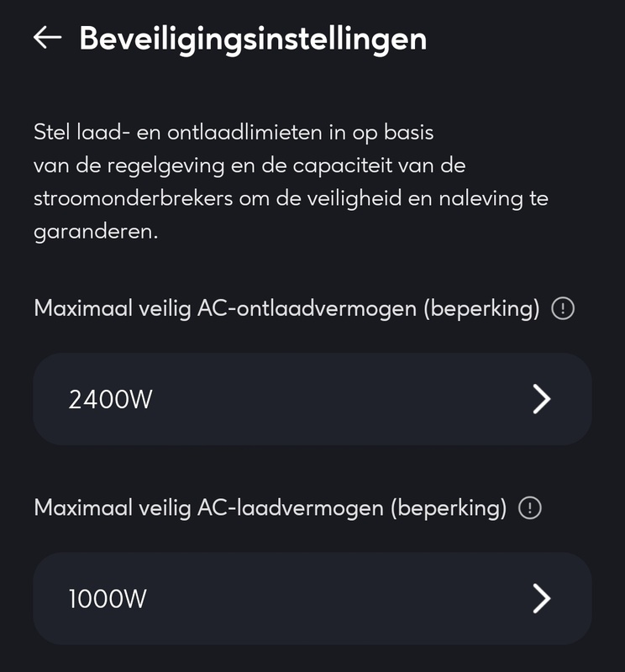Select the 1000W value text
Screen dimensions: 625x672
coord(108,599)
